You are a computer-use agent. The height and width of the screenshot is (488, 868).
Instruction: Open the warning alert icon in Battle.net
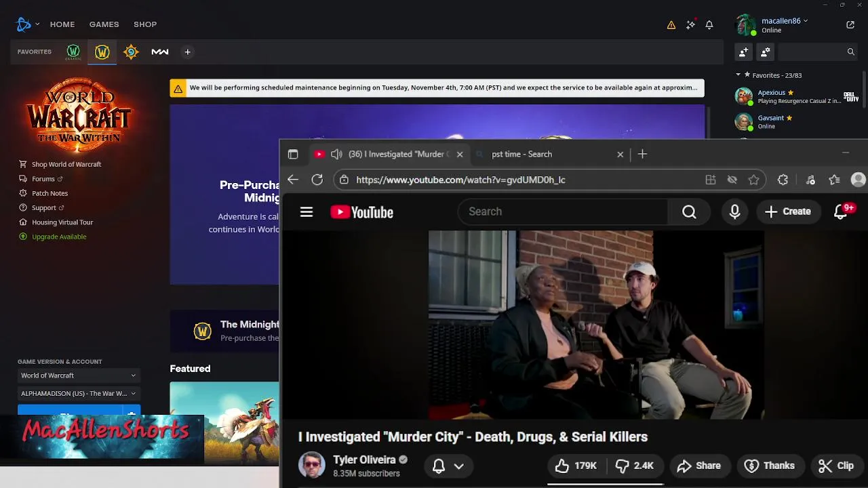(671, 24)
